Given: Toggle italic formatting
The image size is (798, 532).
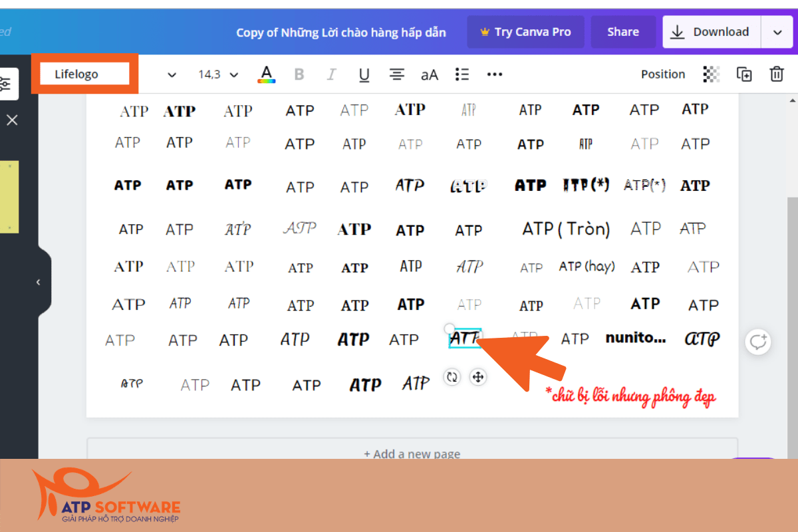Looking at the screenshot, I should pos(331,74).
